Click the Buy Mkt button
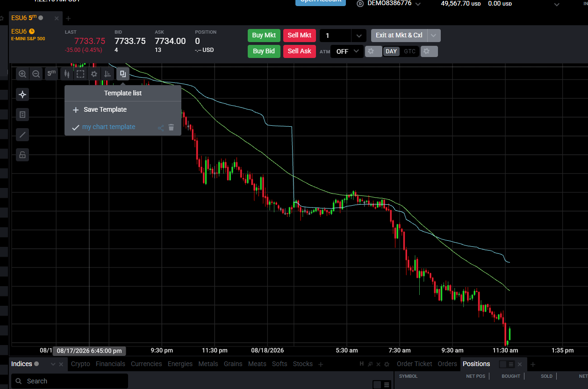588x389 pixels. 264,35
